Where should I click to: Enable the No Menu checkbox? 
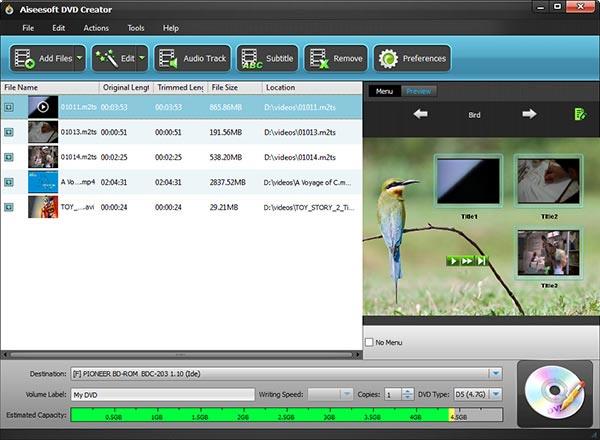click(x=369, y=342)
